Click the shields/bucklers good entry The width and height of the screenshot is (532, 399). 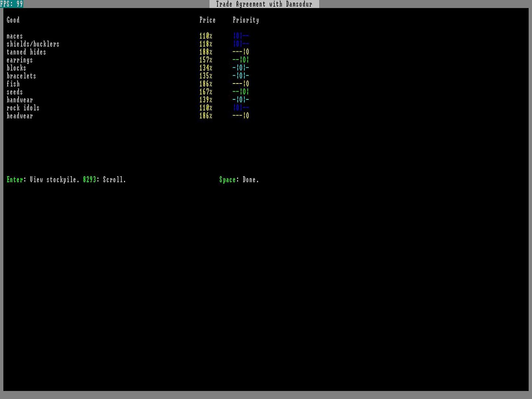[33, 44]
